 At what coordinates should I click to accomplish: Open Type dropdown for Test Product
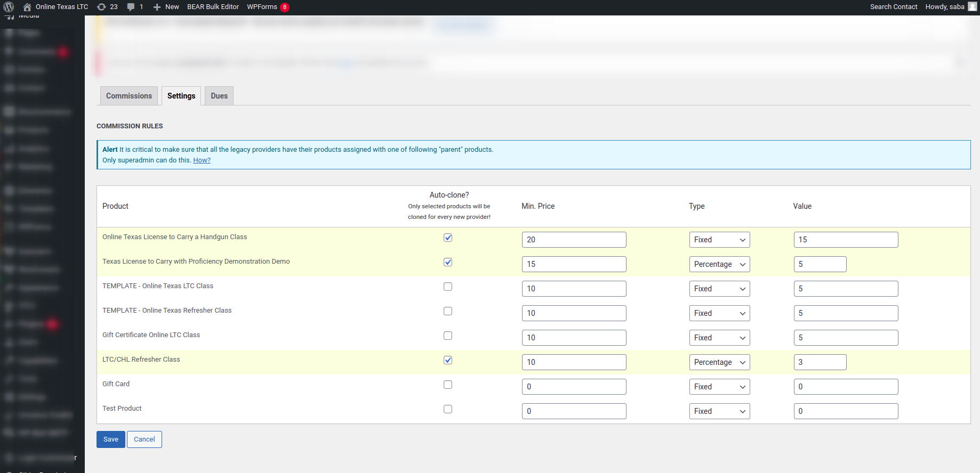tap(719, 411)
